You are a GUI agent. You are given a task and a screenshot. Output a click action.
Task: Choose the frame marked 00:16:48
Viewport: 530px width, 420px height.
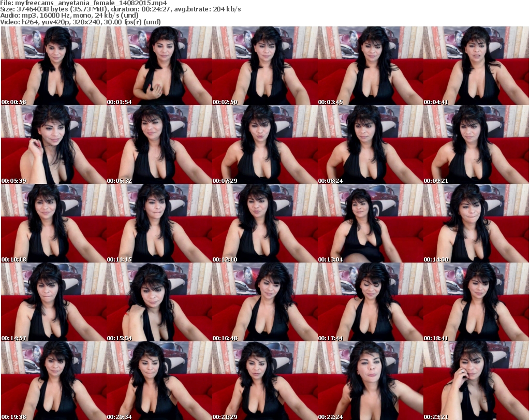[x=264, y=302]
